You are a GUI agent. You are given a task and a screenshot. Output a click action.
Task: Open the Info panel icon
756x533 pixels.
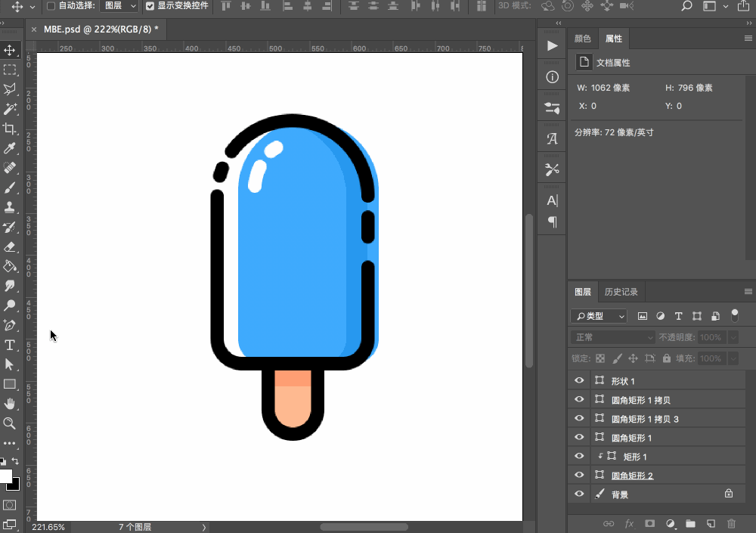tap(553, 77)
